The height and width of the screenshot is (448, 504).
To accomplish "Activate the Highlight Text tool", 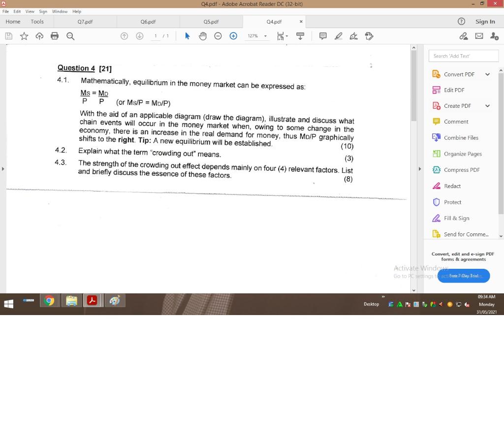I will pyautogui.click(x=338, y=36).
